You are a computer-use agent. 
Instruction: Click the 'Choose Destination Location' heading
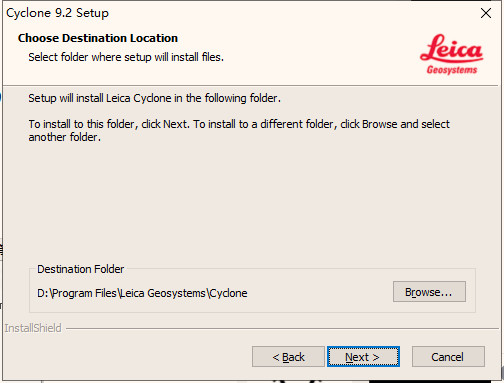tap(98, 38)
